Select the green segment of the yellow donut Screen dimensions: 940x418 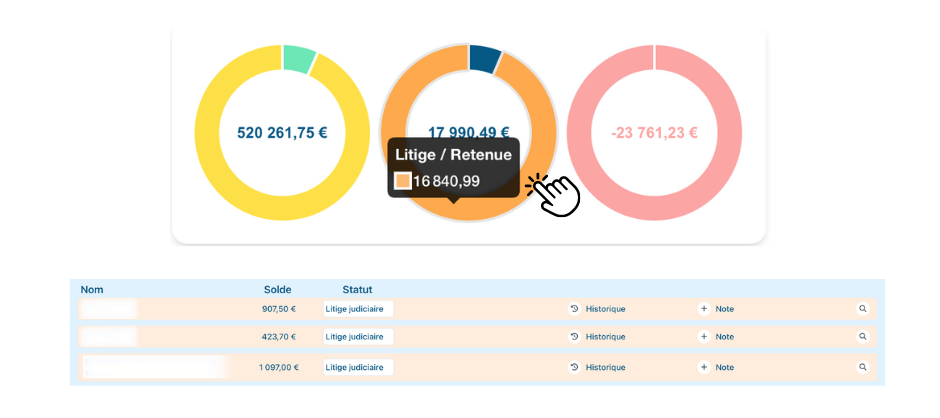[298, 59]
